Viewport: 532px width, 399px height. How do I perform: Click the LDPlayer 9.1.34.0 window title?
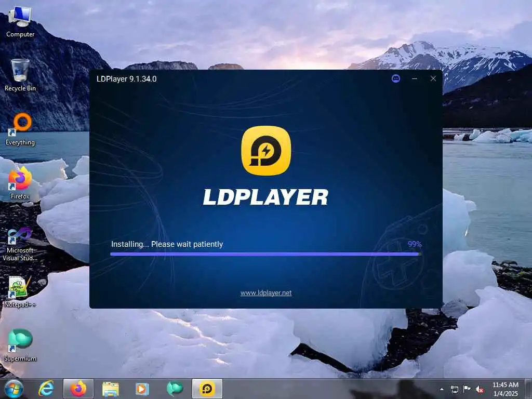tap(127, 79)
